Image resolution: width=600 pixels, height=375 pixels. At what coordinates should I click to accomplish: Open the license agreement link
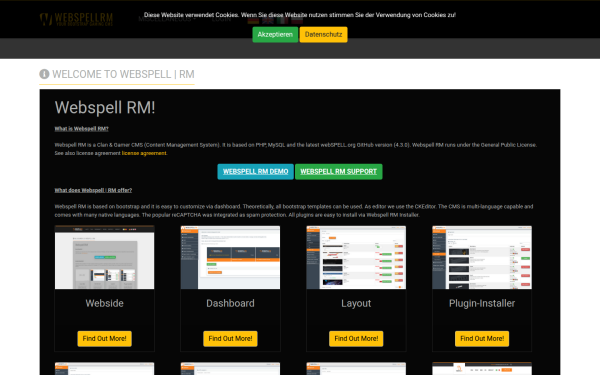tap(144, 153)
